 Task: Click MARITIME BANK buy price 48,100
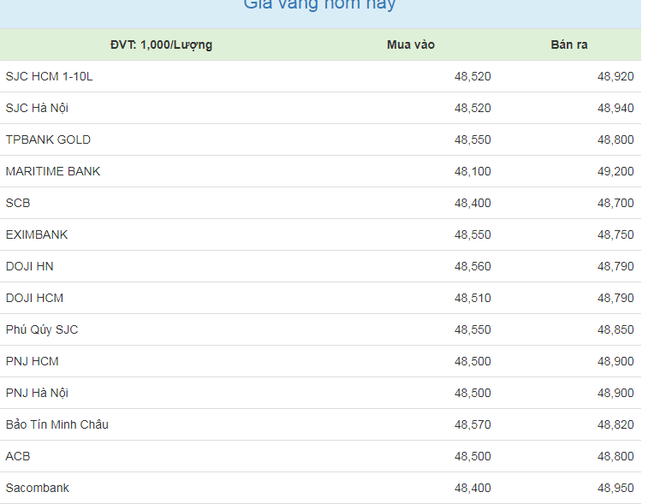pyautogui.click(x=473, y=171)
